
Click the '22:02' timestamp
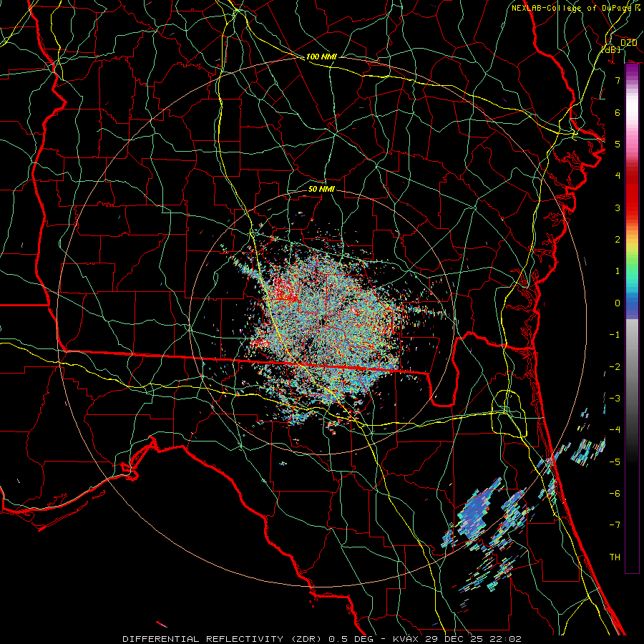[507, 639]
